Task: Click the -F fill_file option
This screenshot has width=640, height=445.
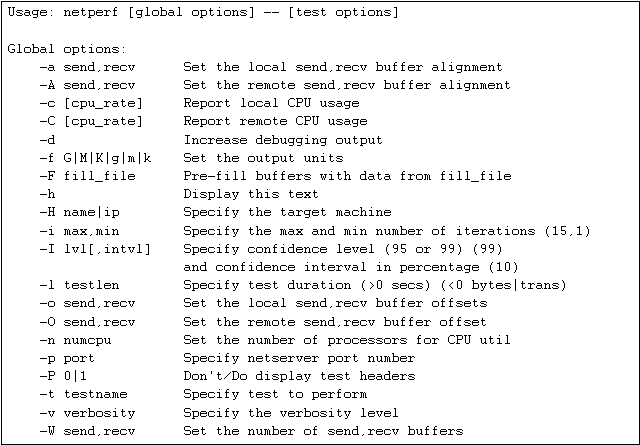Action: coord(87,176)
